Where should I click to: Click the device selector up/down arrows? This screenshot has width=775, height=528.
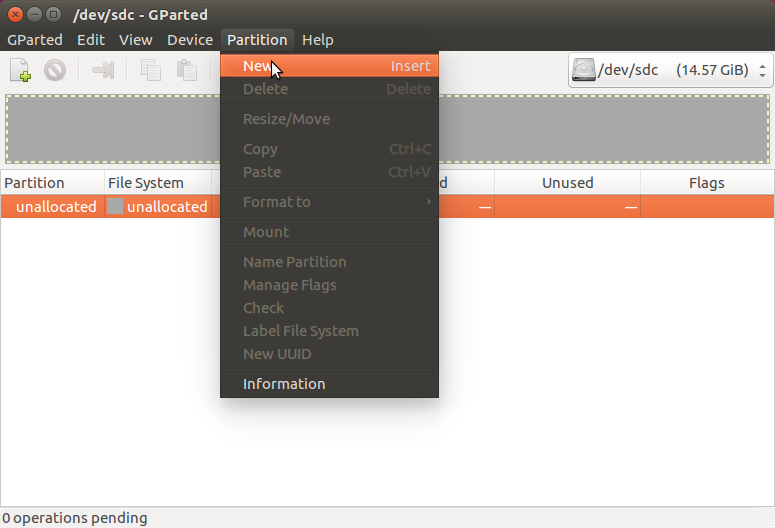[x=763, y=70]
